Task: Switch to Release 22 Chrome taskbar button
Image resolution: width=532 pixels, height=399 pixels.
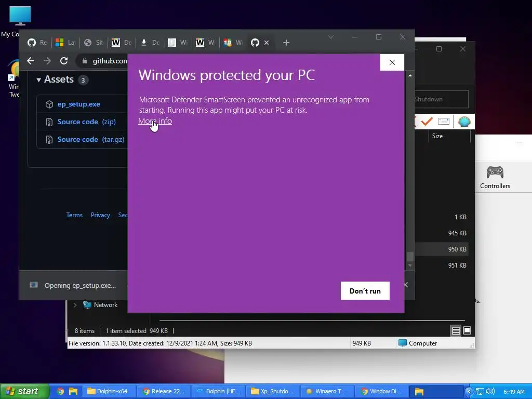Action: pyautogui.click(x=165, y=391)
